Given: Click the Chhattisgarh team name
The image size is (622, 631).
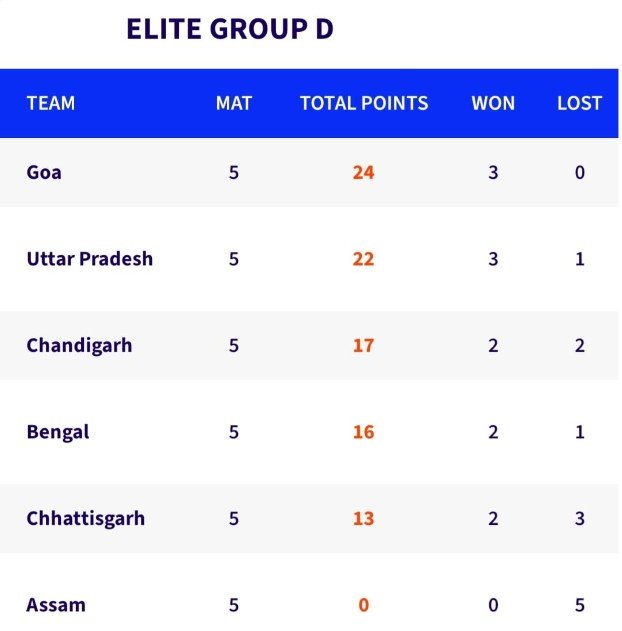Looking at the screenshot, I should (86, 518).
